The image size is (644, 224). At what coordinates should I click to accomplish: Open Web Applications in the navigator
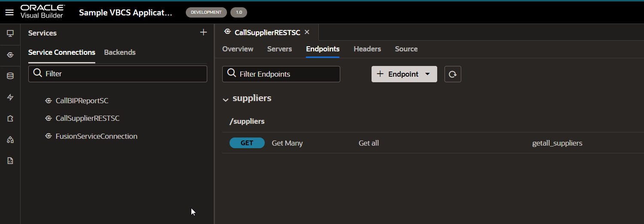click(10, 33)
